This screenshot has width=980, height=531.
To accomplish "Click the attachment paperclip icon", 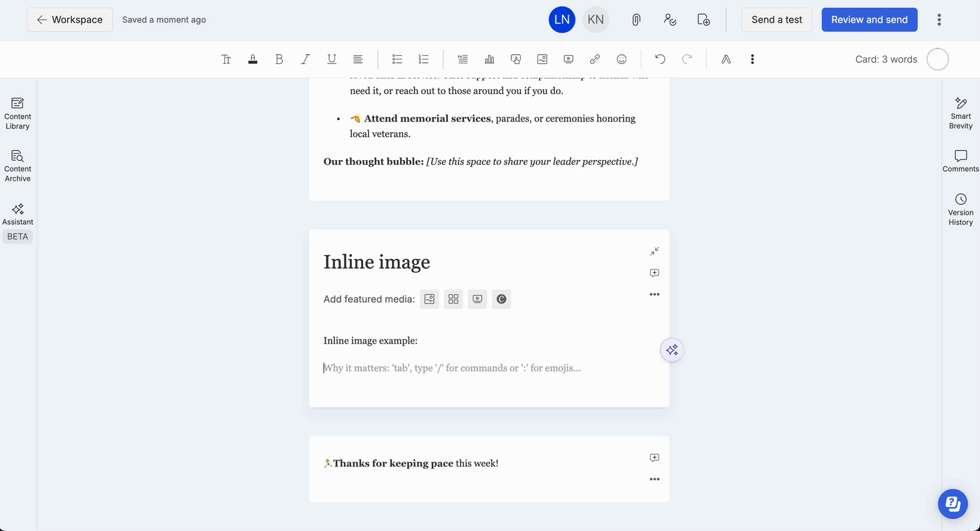I will coord(636,20).
